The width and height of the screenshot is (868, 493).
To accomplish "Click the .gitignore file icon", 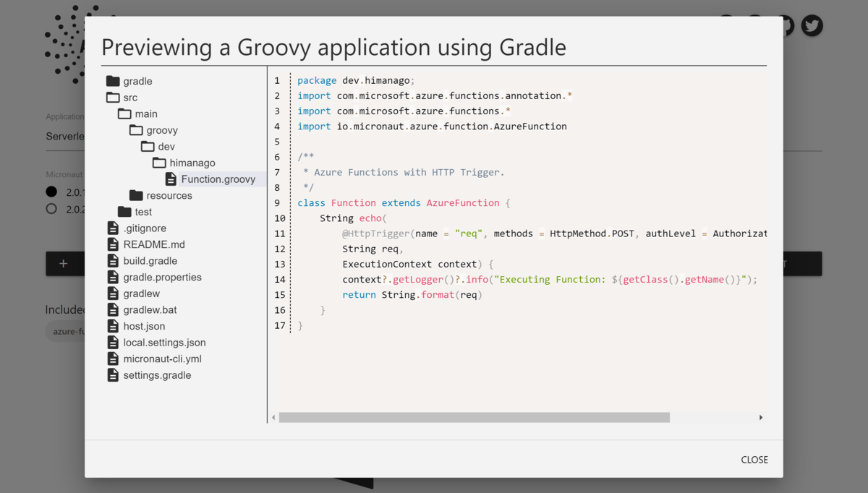I will (113, 228).
